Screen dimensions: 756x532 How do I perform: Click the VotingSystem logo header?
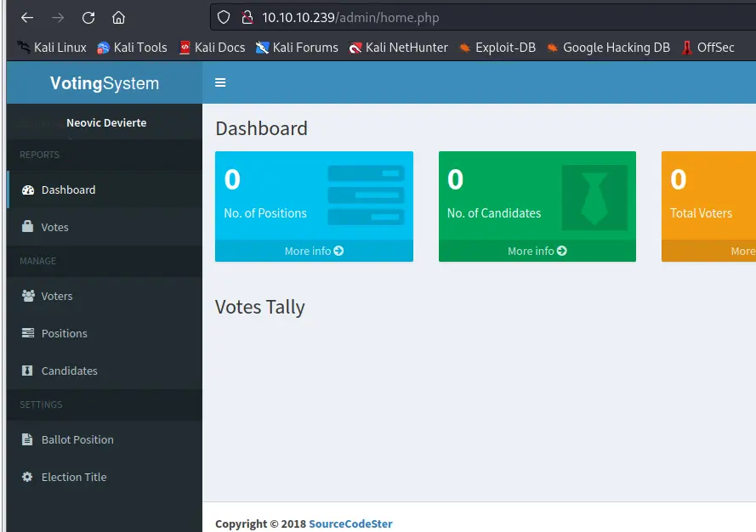tap(105, 83)
